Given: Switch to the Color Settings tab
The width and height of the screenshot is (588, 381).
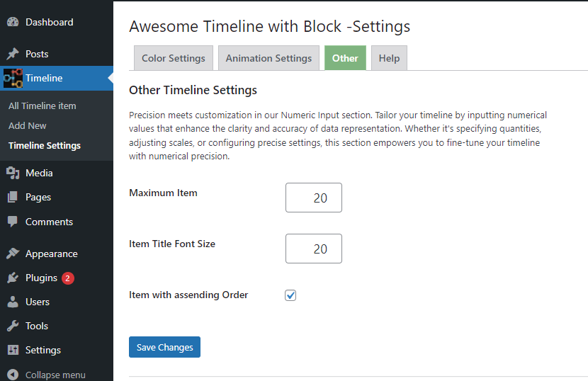Looking at the screenshot, I should coord(174,58).
